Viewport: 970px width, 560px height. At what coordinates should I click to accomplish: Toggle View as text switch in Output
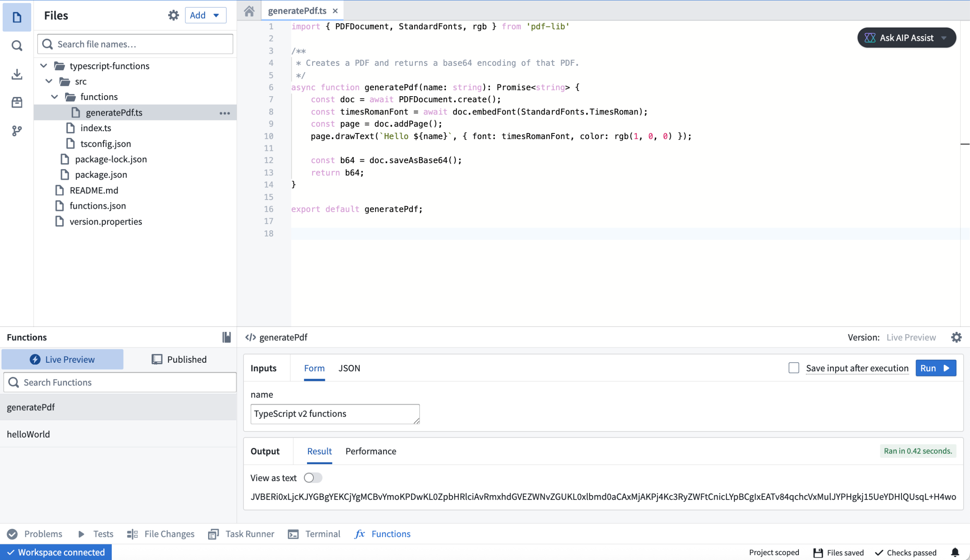coord(312,478)
